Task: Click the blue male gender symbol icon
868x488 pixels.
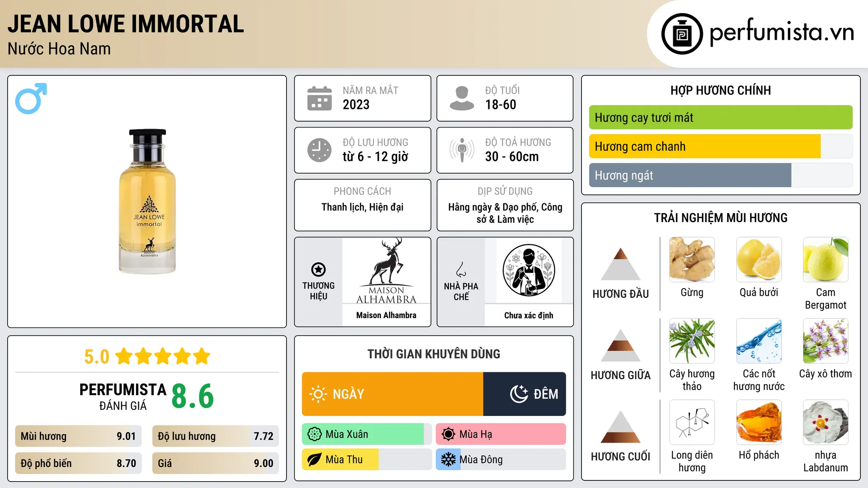Action: pos(31,98)
